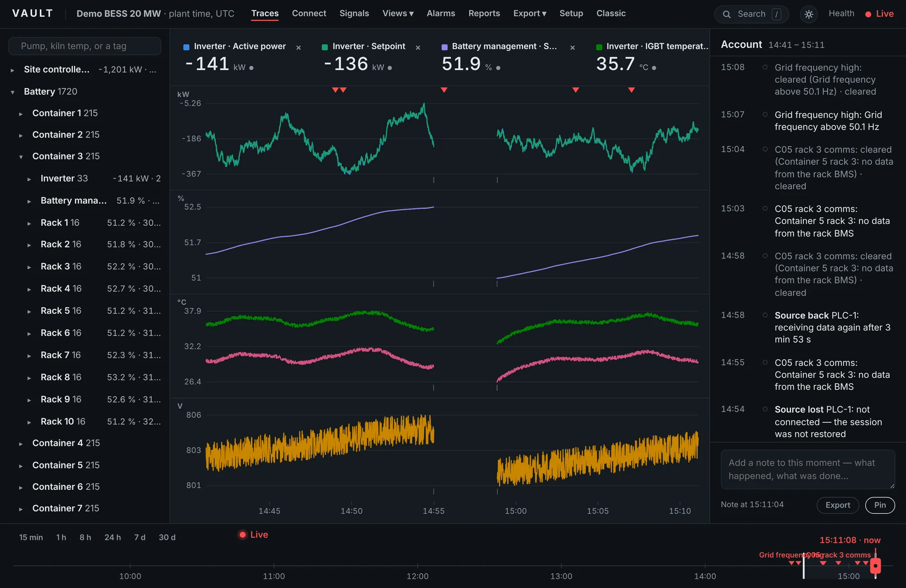Switch to the Traces tab

click(x=265, y=14)
